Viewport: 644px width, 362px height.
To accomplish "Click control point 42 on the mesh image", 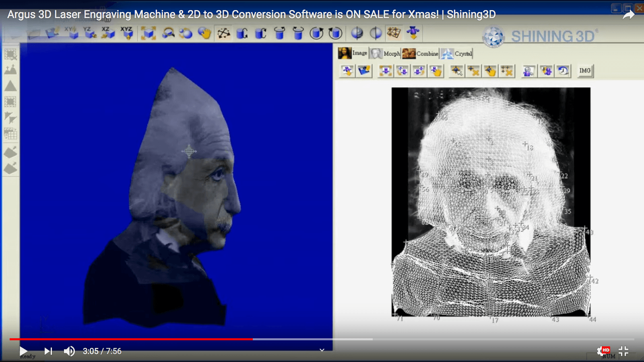I will (593, 280).
